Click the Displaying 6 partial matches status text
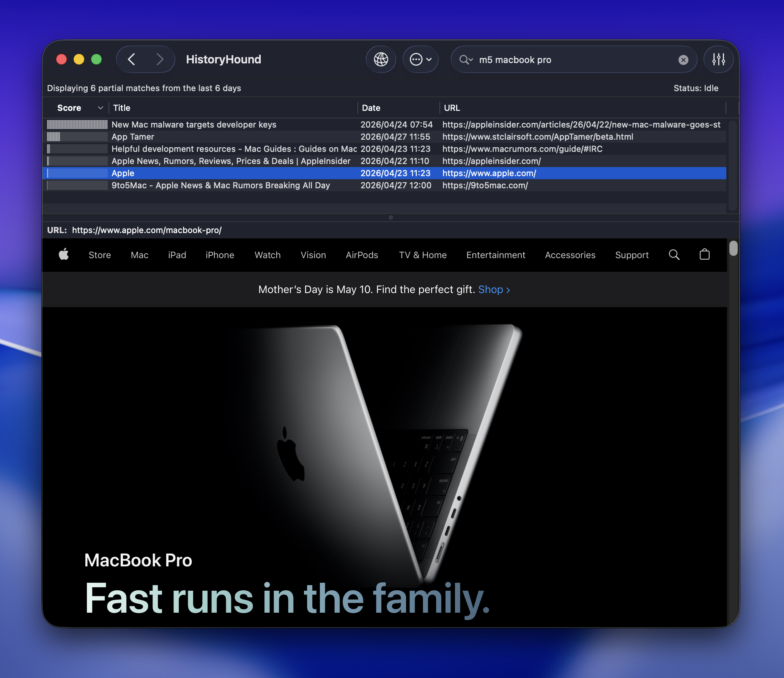The image size is (784, 678). click(144, 88)
